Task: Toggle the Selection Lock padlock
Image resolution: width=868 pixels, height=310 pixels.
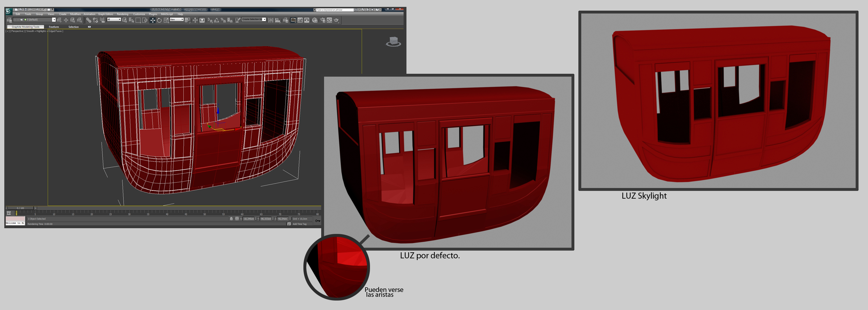Action: point(231,219)
